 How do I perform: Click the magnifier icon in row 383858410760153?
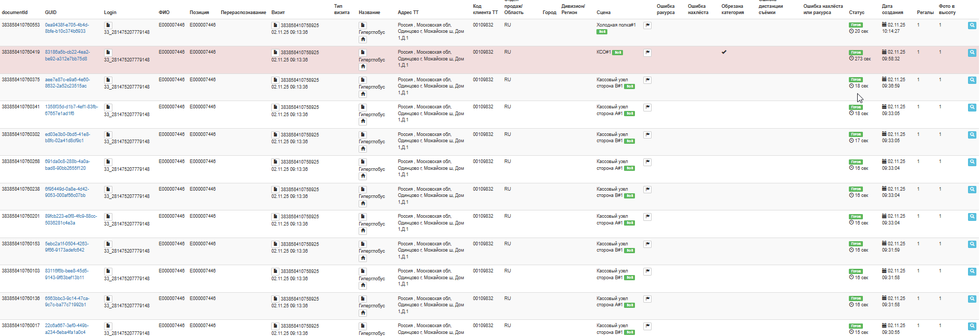pos(972,244)
